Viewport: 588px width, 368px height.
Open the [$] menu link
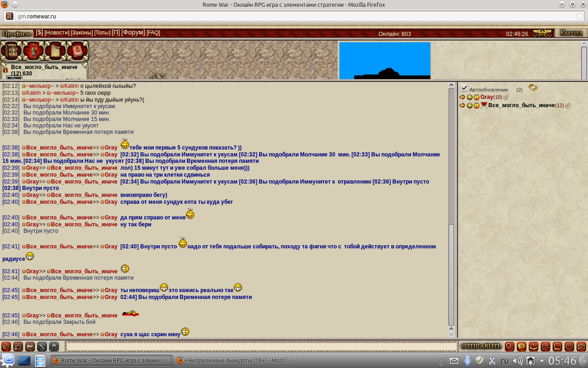(40, 33)
